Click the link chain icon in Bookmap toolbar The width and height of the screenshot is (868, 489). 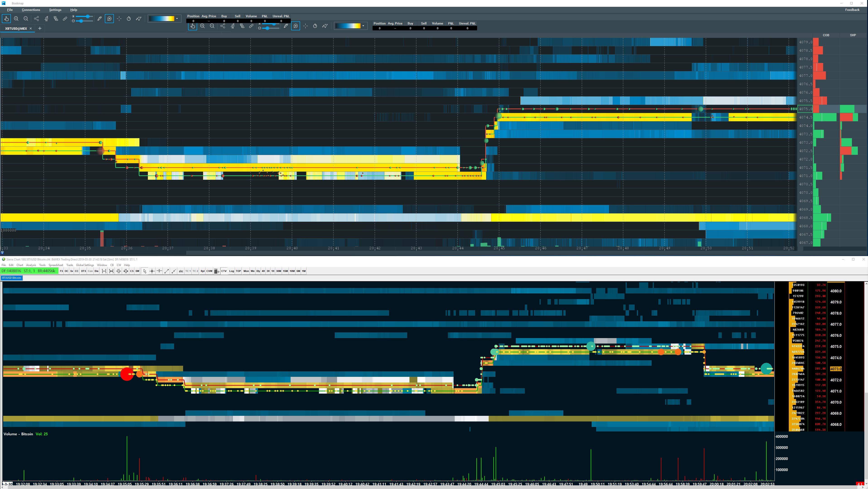(x=65, y=19)
